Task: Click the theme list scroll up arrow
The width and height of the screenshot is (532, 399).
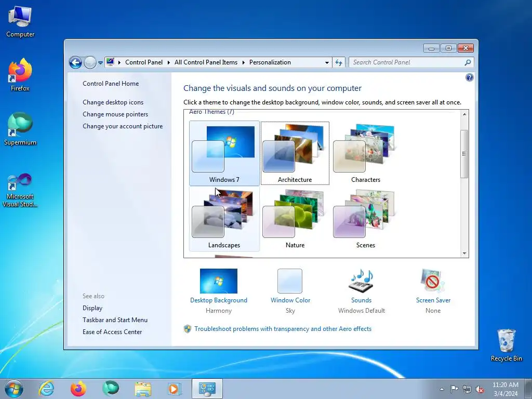Action: pyautogui.click(x=464, y=114)
